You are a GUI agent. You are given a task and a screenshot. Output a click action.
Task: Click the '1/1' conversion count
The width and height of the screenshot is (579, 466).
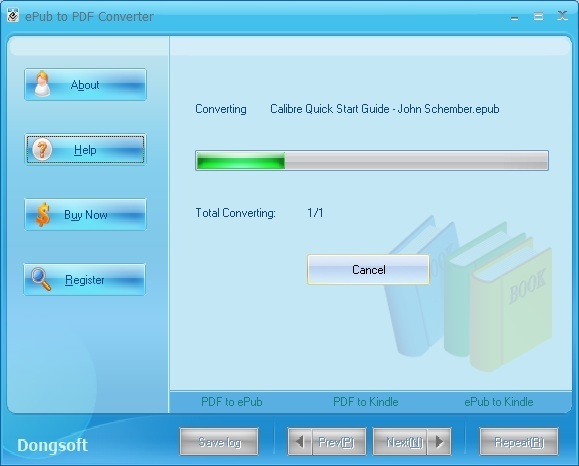[315, 213]
